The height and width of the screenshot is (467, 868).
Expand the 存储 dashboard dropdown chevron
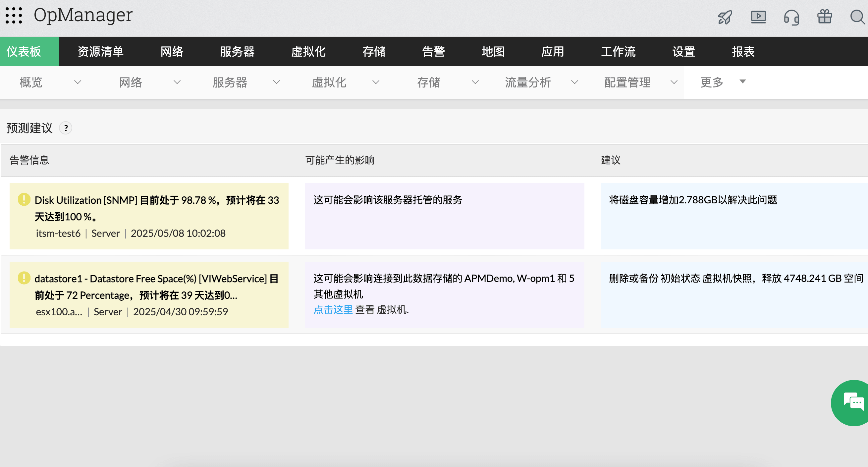(x=475, y=82)
